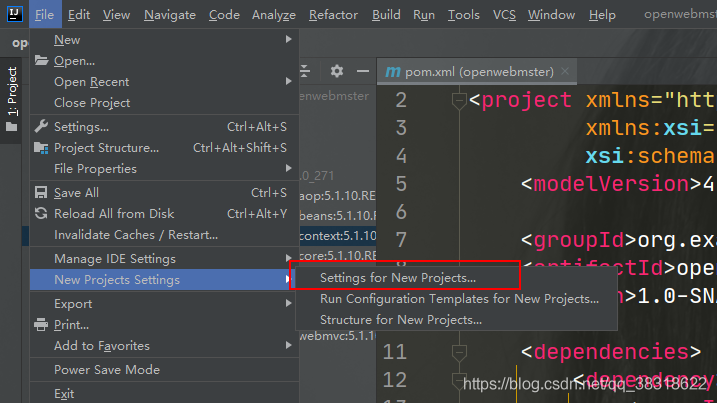Expand the New submenu arrow

click(289, 39)
